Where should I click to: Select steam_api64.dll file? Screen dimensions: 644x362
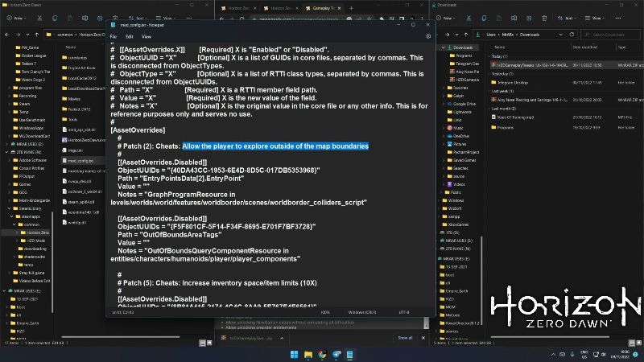[78, 202]
